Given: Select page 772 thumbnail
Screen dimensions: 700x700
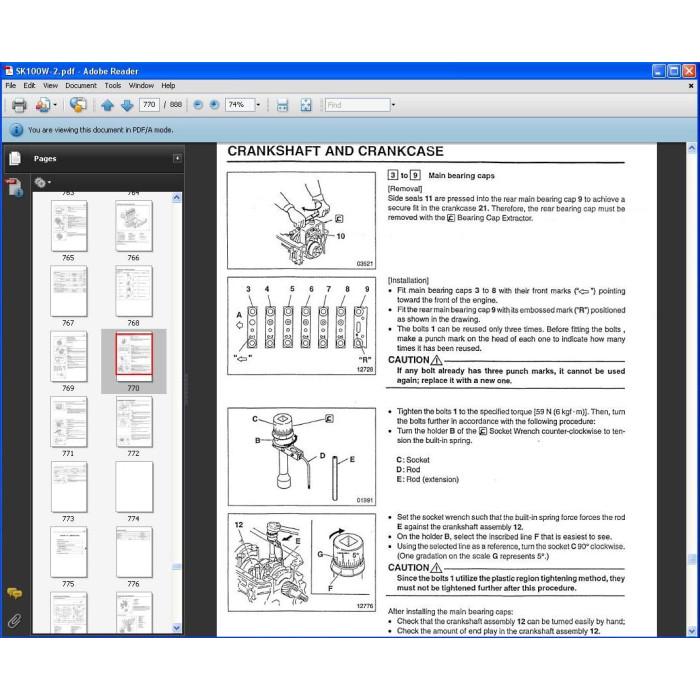Looking at the screenshot, I should coord(134,421).
